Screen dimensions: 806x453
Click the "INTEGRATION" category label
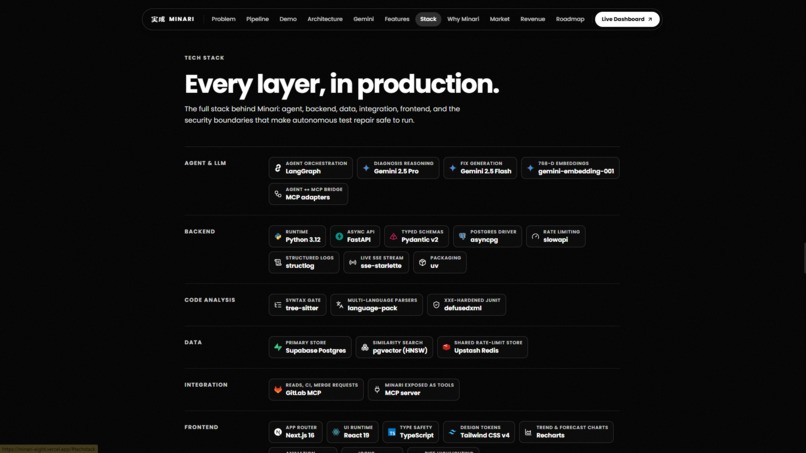tap(206, 385)
